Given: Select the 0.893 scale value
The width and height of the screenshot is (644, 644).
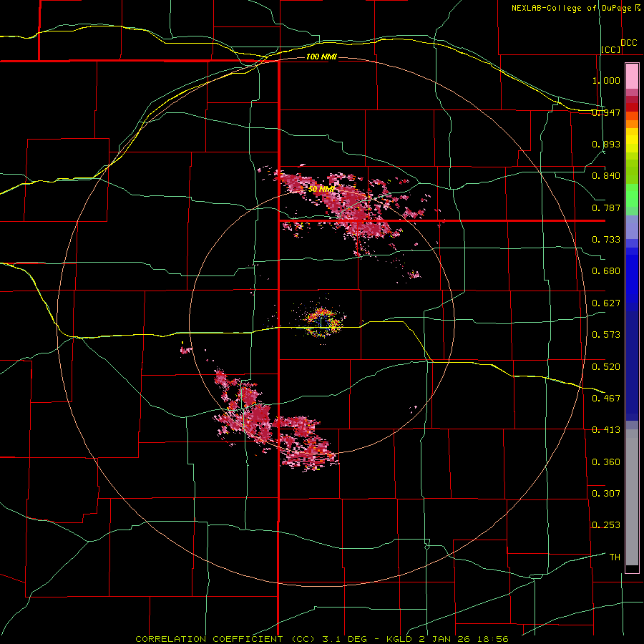Looking at the screenshot, I should pyautogui.click(x=606, y=144).
